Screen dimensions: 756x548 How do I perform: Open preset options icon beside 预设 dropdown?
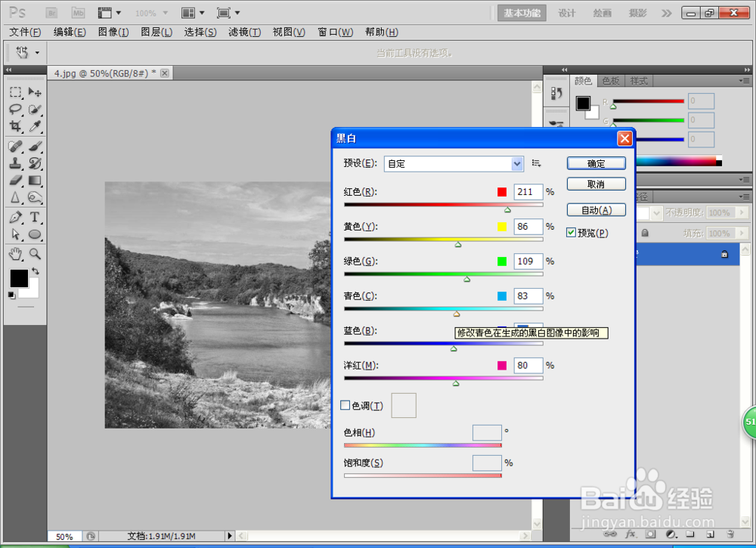click(x=536, y=163)
